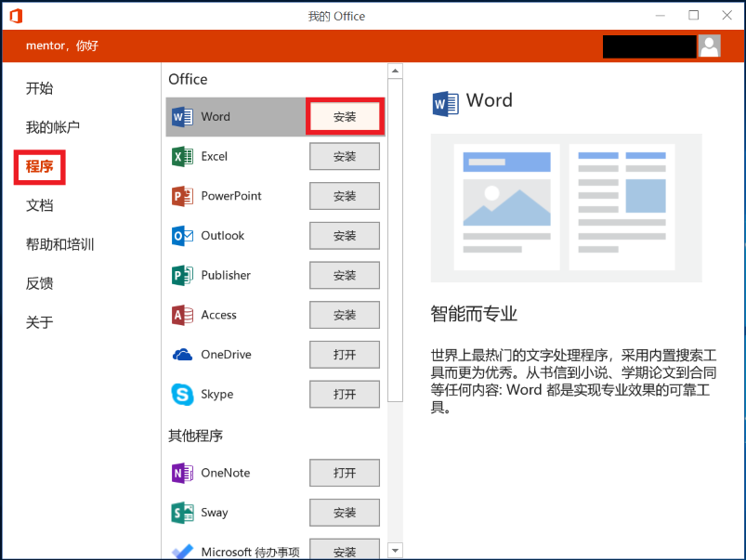Select the OneNote row label
This screenshot has width=746, height=560.
tap(226, 473)
